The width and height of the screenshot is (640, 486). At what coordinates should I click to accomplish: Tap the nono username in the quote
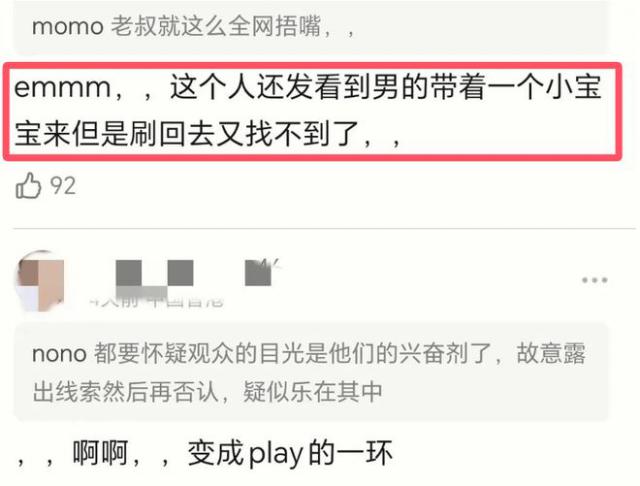click(x=59, y=353)
